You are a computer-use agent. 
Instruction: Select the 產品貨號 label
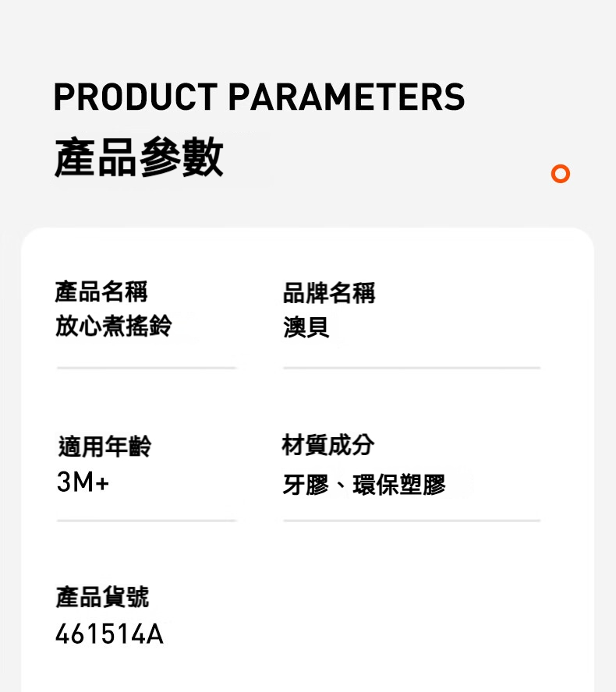pyautogui.click(x=102, y=597)
